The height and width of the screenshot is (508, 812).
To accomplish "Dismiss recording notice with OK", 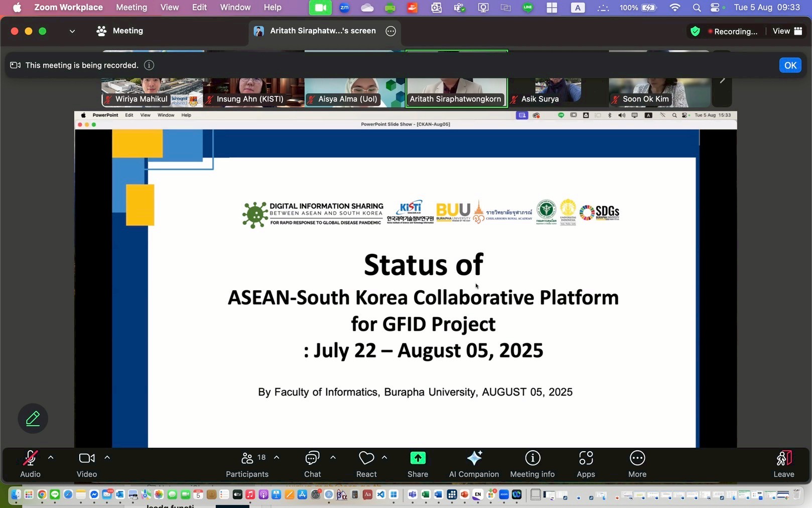I will tap(790, 65).
